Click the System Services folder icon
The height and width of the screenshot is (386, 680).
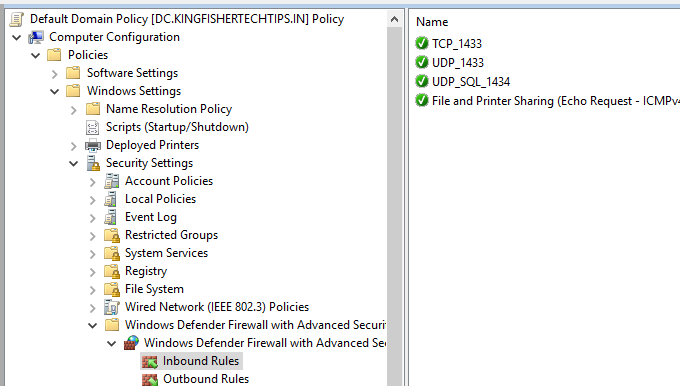point(112,253)
